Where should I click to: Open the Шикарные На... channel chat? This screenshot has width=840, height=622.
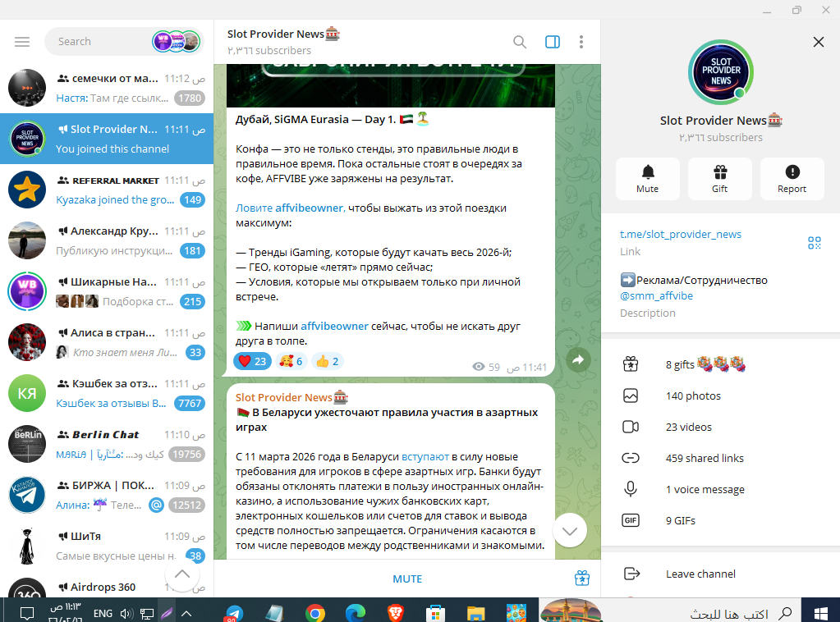coord(107,291)
